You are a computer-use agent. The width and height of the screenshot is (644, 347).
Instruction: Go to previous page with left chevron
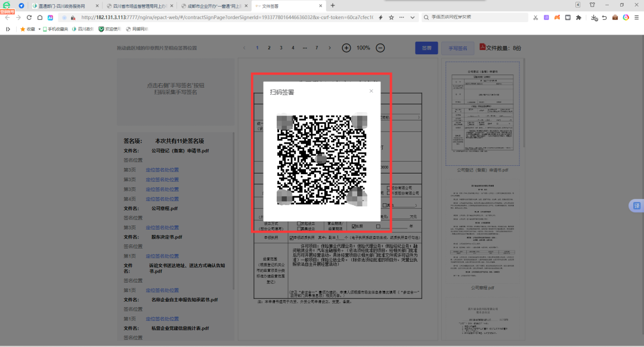[x=244, y=48]
